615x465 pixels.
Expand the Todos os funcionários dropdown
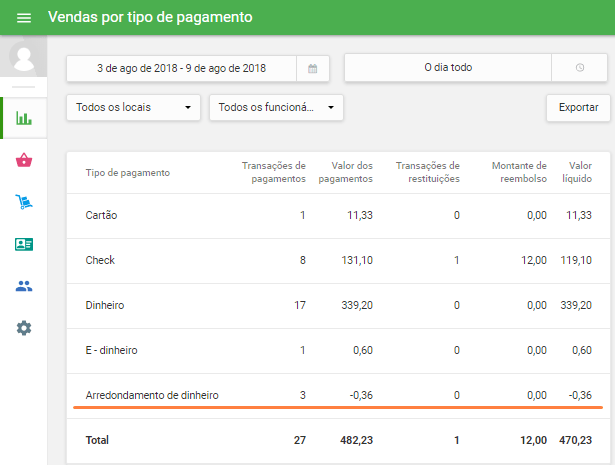pos(276,107)
